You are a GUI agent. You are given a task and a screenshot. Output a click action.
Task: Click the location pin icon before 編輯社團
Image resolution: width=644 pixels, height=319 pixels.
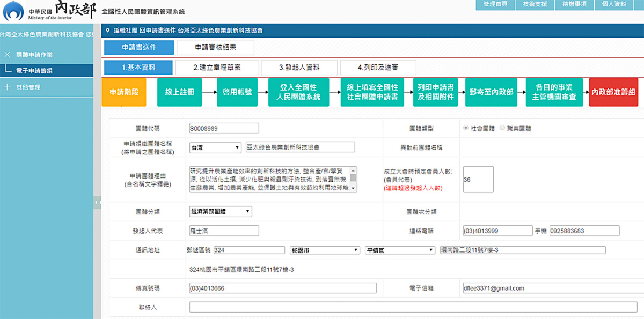click(x=108, y=31)
